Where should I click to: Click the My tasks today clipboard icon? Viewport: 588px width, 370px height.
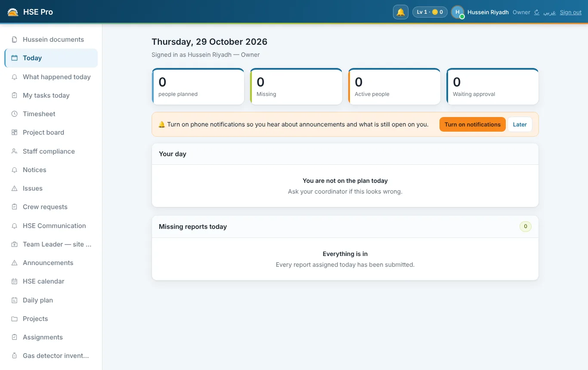click(x=14, y=96)
